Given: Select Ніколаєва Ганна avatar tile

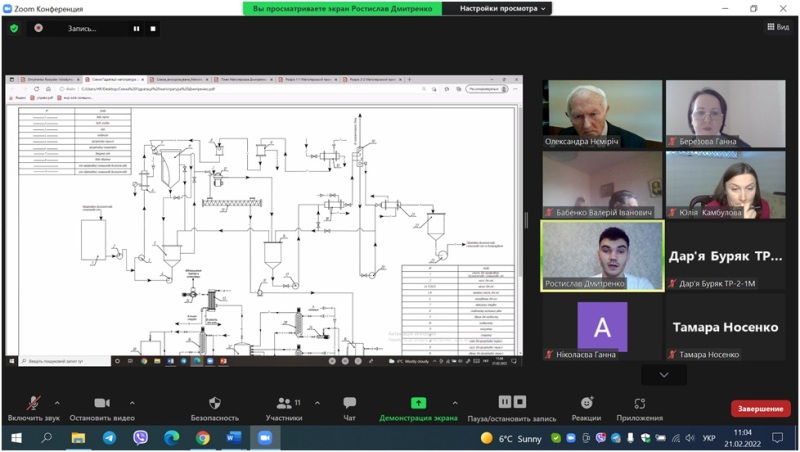Looking at the screenshot, I should [603, 327].
